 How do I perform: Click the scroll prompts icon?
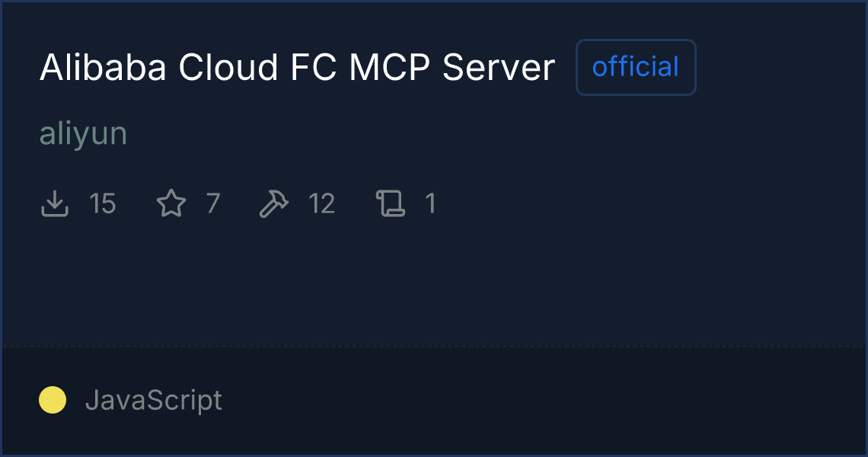tap(391, 204)
